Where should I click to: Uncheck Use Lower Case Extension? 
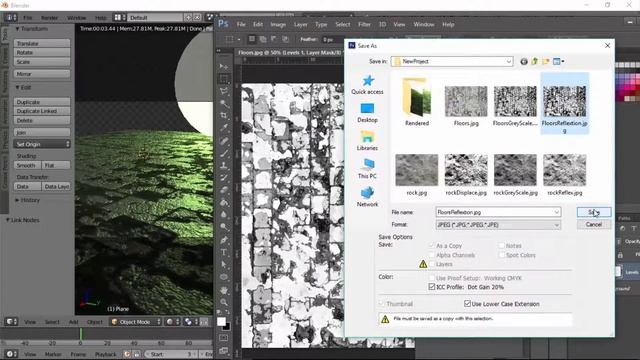pos(467,304)
